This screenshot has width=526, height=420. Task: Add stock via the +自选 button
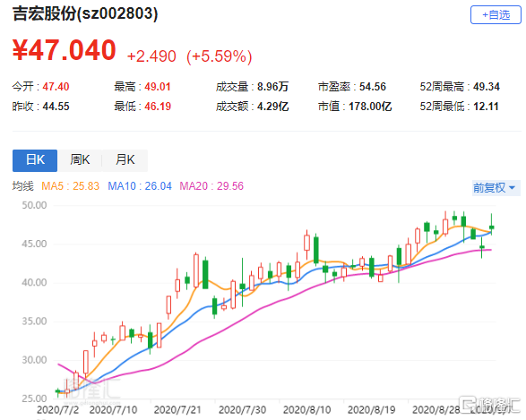(x=496, y=14)
